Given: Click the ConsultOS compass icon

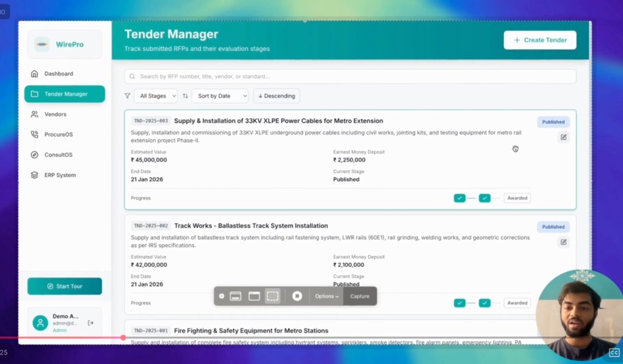Looking at the screenshot, I should (x=35, y=155).
